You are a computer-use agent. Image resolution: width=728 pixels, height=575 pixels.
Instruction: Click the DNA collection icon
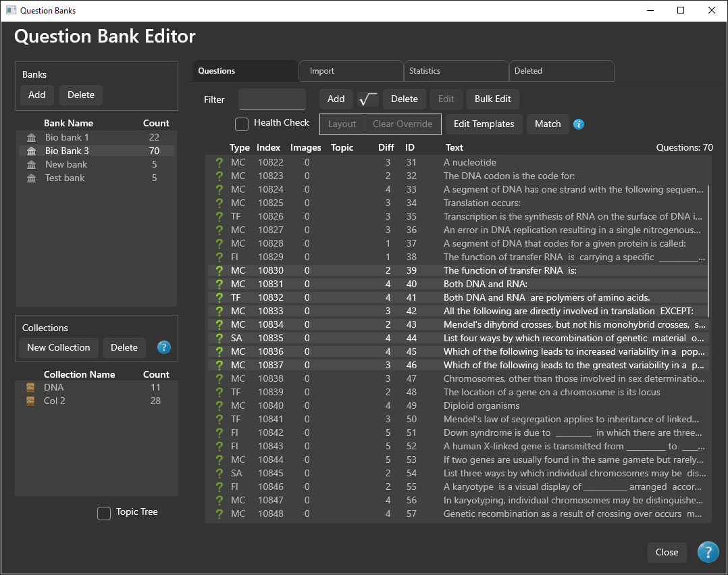click(x=30, y=387)
